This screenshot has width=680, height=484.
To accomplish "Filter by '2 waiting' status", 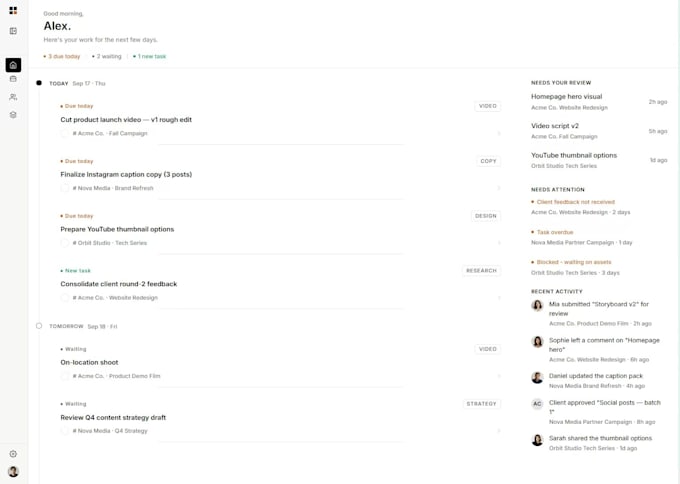I will tap(107, 56).
